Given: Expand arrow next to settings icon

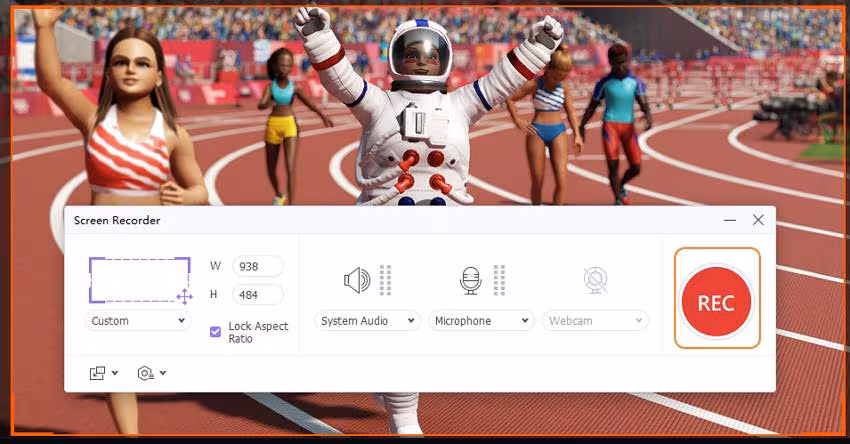Looking at the screenshot, I should click(x=163, y=373).
